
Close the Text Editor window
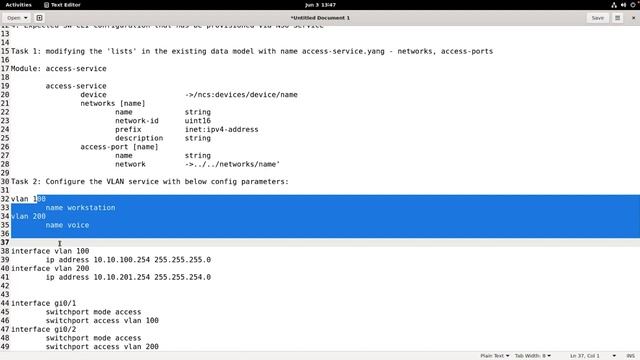tap(633, 18)
